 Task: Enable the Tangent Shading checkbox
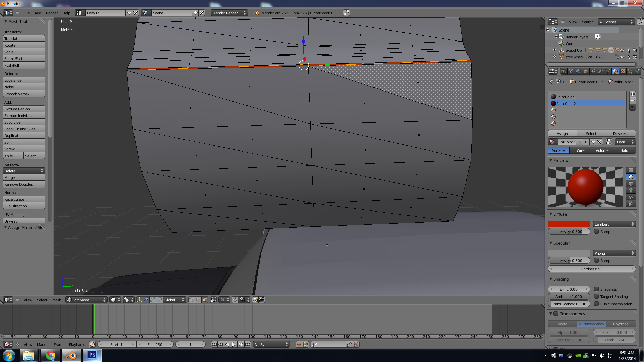click(596, 296)
